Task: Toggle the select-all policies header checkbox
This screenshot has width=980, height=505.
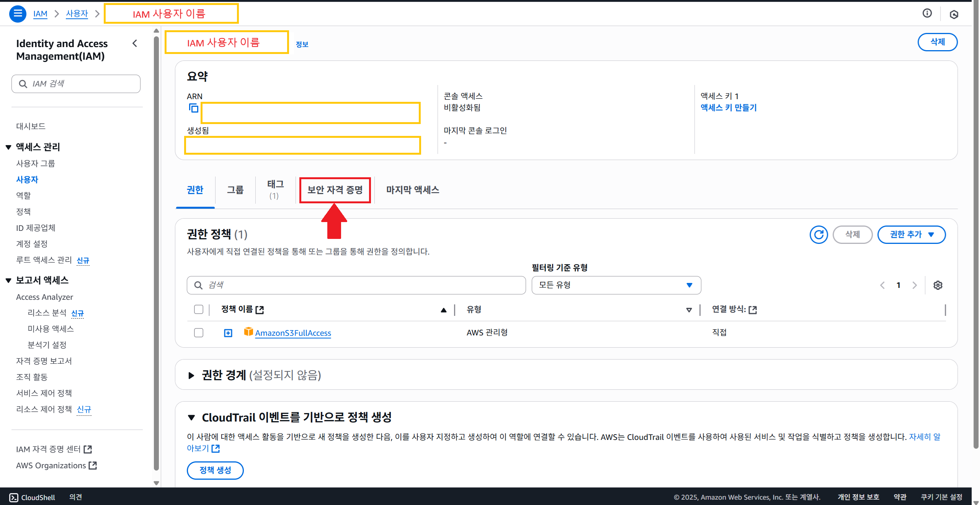Action: tap(199, 309)
